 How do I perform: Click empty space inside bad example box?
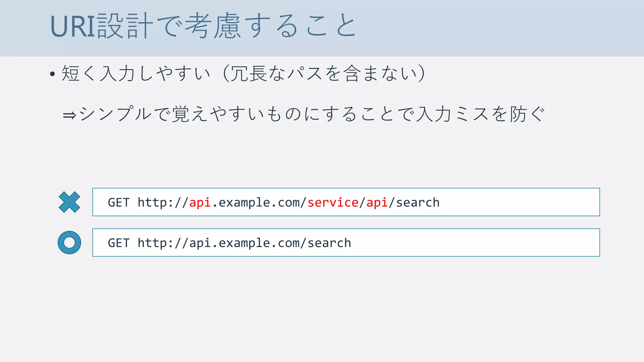(x=519, y=202)
